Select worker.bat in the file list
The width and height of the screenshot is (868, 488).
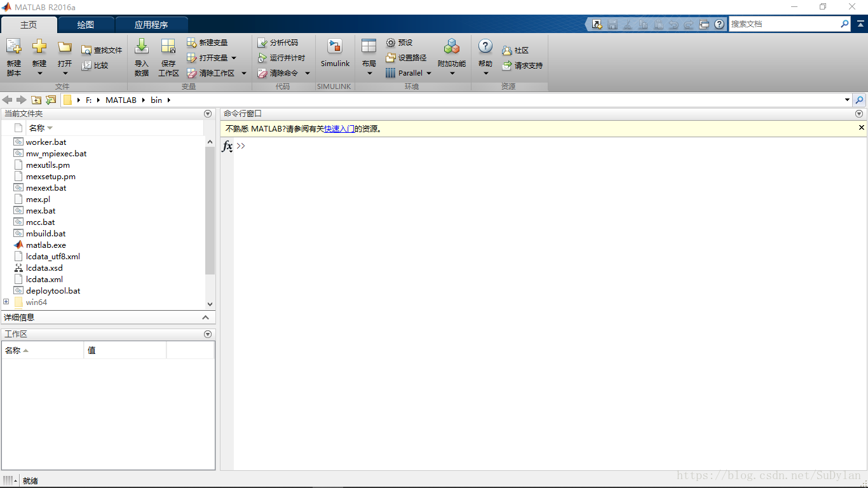pos(46,142)
